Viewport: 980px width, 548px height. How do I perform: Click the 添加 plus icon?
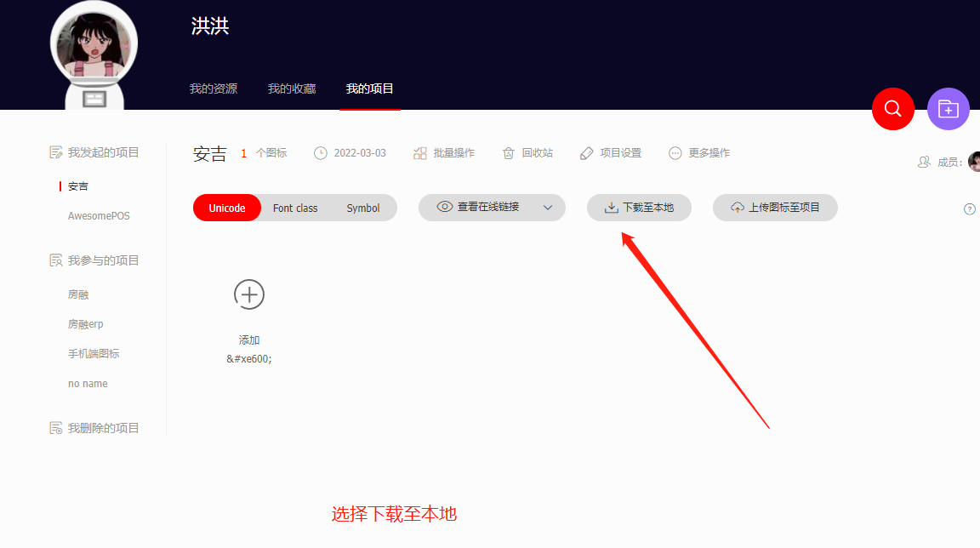[248, 294]
